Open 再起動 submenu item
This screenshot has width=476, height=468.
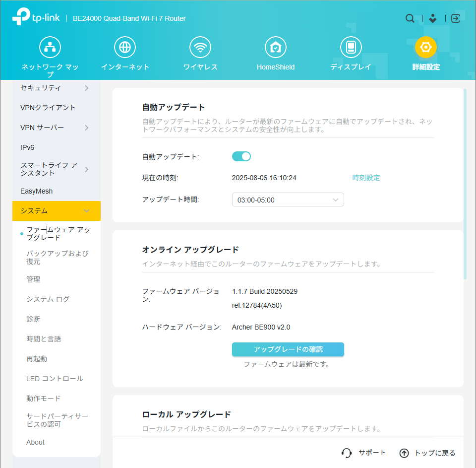click(x=36, y=359)
